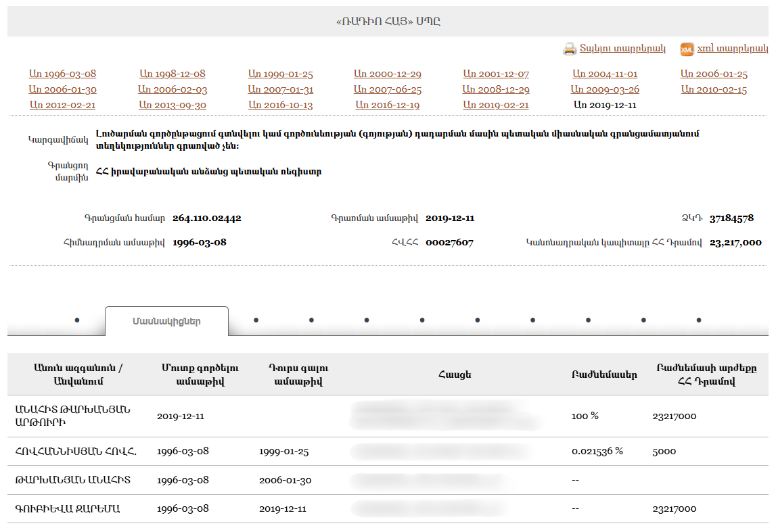Select the 2006-01-25 record link
Screen dimensions: 776x532
(714, 74)
